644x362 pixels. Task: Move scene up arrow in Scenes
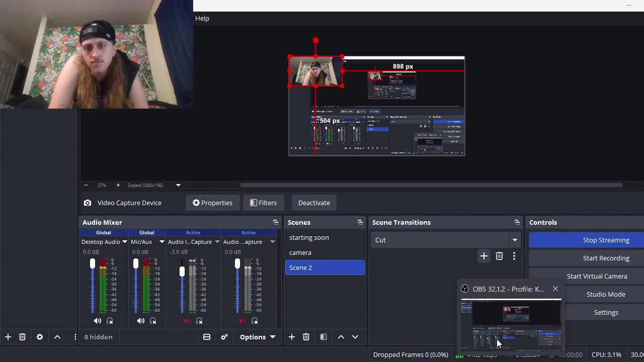[x=341, y=337]
